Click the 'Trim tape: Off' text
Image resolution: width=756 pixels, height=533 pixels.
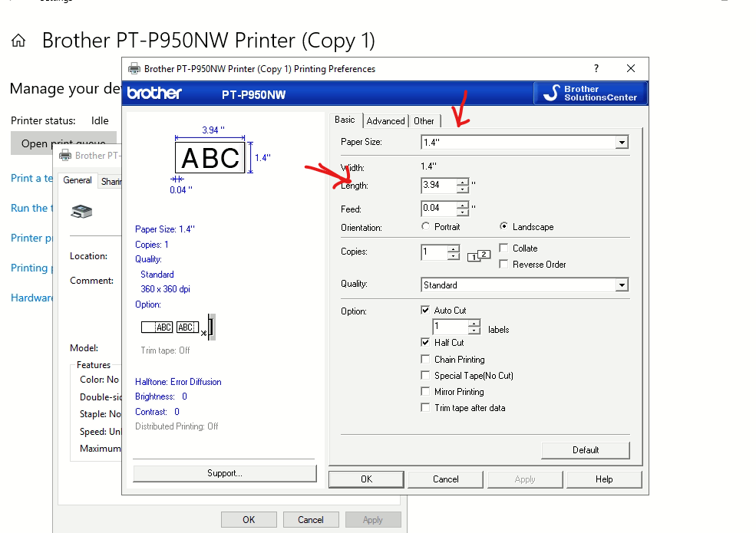(165, 350)
